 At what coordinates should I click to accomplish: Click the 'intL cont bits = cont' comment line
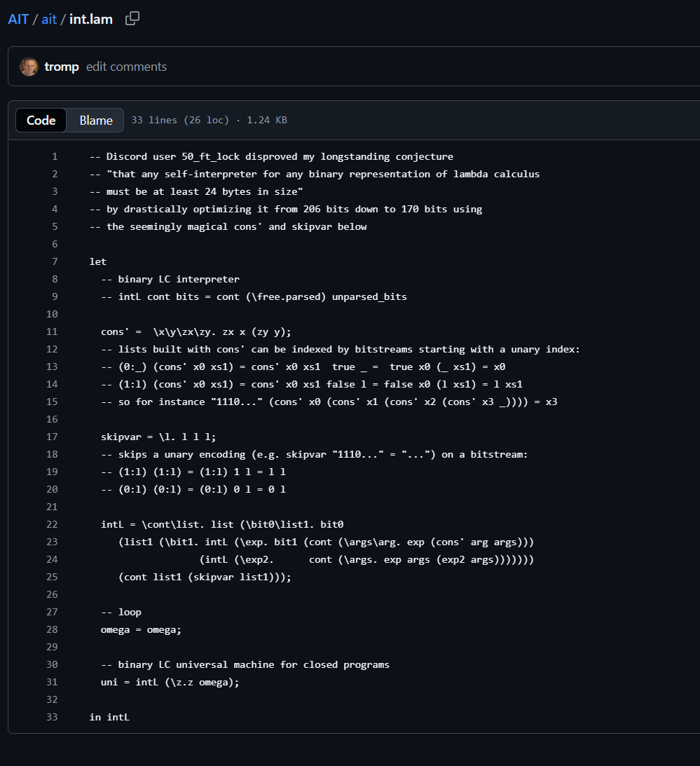[254, 296]
